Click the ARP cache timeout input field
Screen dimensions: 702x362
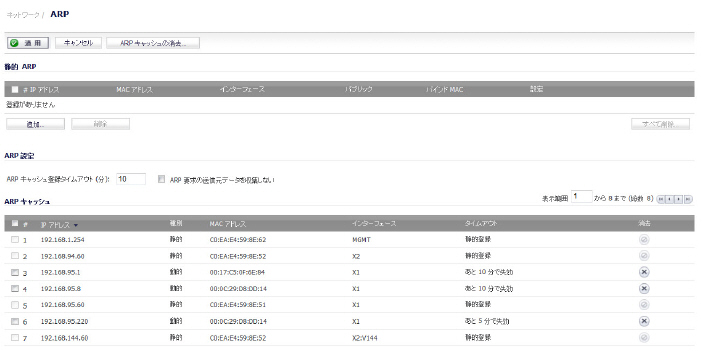click(131, 179)
